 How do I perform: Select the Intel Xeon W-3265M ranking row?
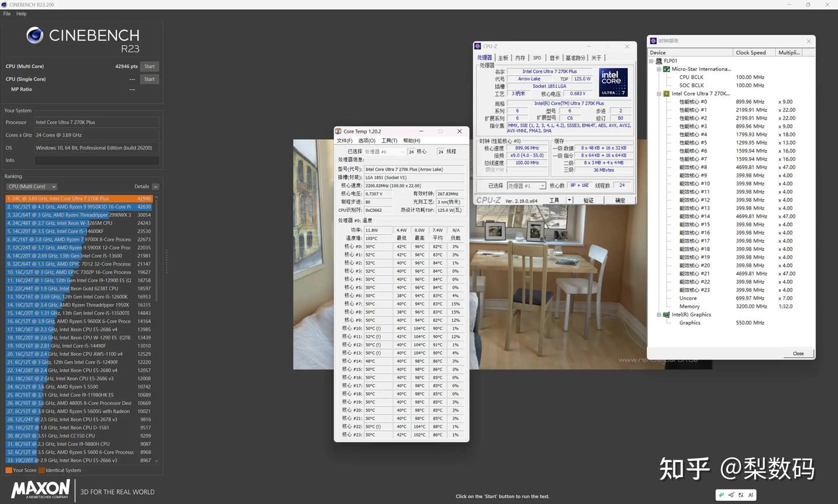tap(79, 223)
